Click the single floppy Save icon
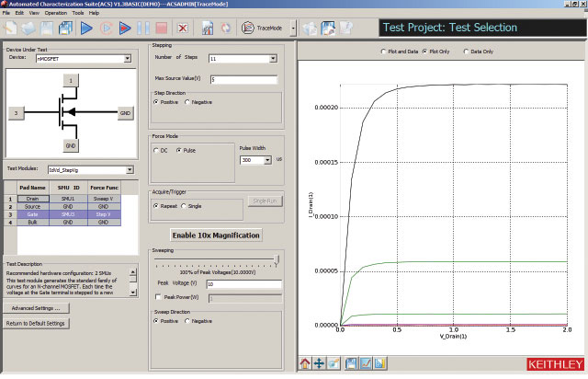Image resolution: width=588 pixels, height=379 pixels. click(x=47, y=29)
